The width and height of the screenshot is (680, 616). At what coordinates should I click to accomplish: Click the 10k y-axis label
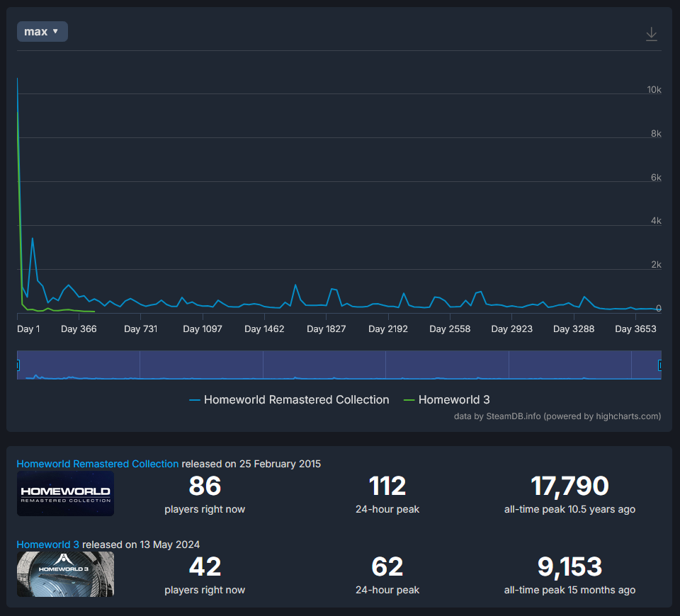click(654, 90)
